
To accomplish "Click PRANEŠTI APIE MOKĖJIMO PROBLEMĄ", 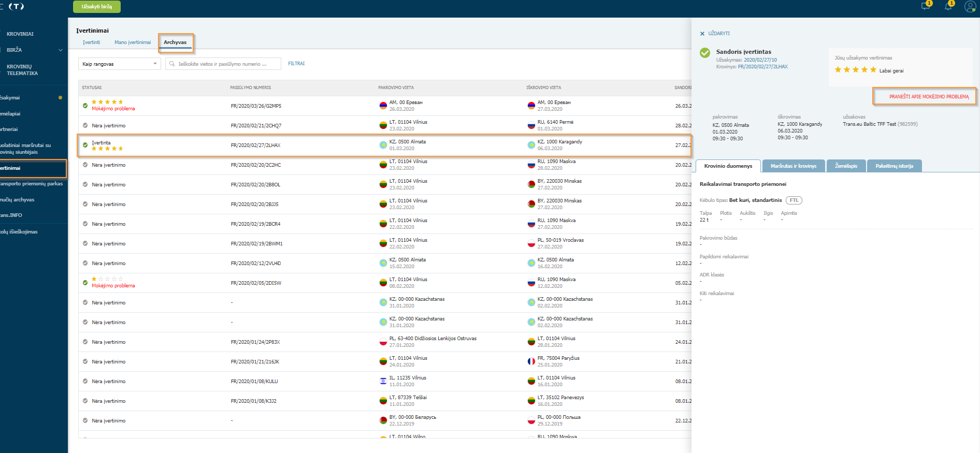I will point(929,97).
